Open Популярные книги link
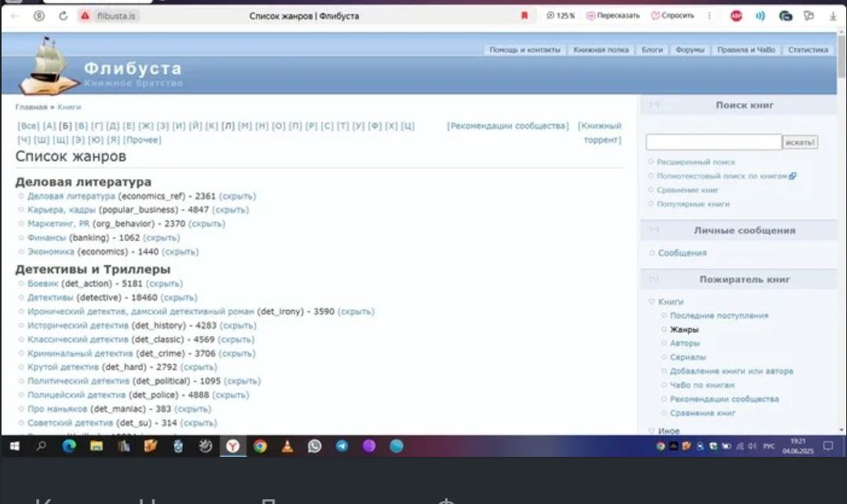 [693, 204]
